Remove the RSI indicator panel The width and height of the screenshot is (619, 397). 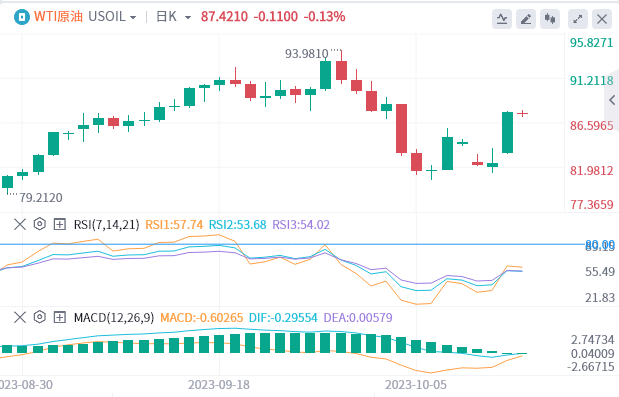tap(20, 225)
